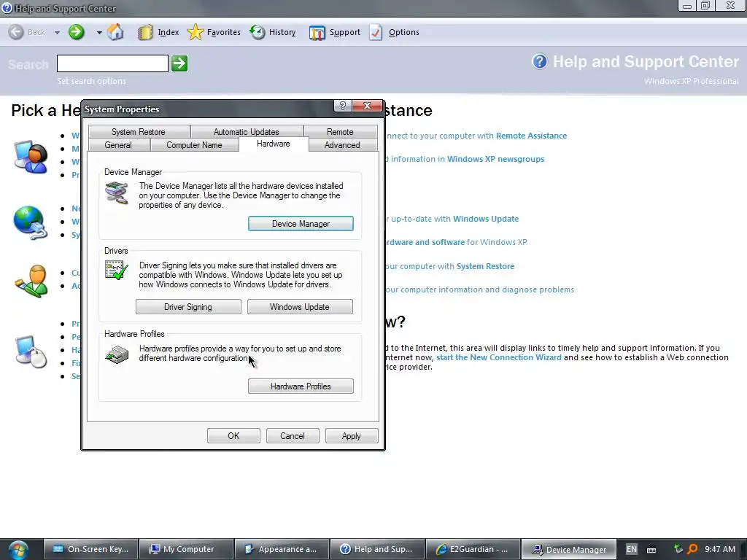Click the green Forward arrow icon

pyautogui.click(x=76, y=32)
